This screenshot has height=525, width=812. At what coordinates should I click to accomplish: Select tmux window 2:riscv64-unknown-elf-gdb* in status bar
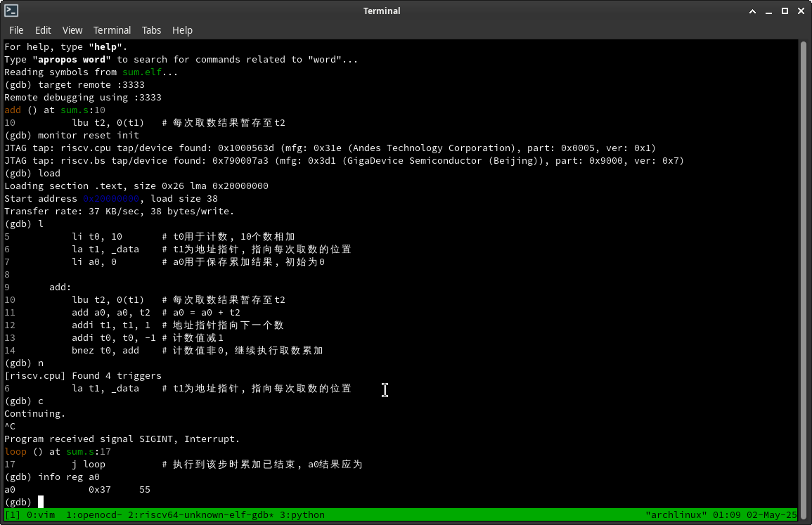tap(201, 515)
